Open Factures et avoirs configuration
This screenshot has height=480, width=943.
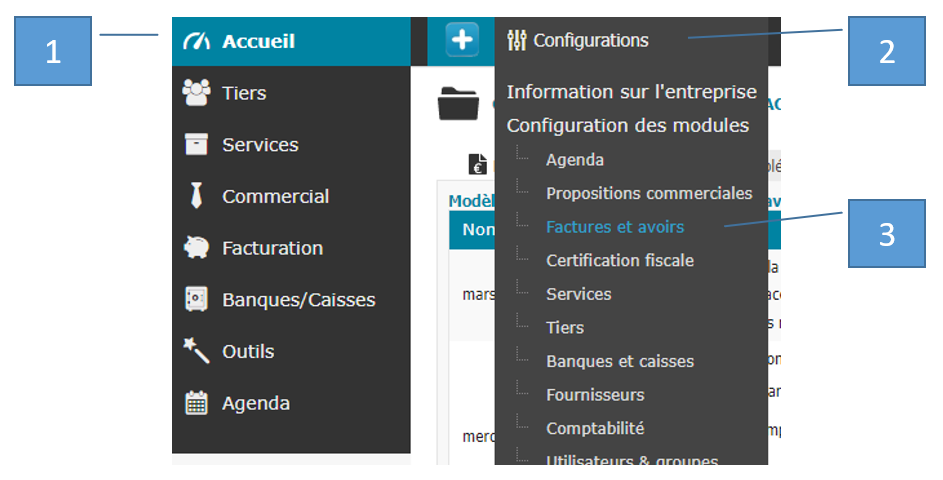coord(615,227)
